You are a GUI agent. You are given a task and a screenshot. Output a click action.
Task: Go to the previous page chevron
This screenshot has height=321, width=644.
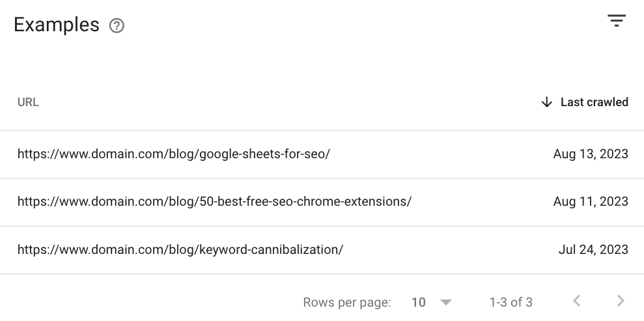coord(577,301)
